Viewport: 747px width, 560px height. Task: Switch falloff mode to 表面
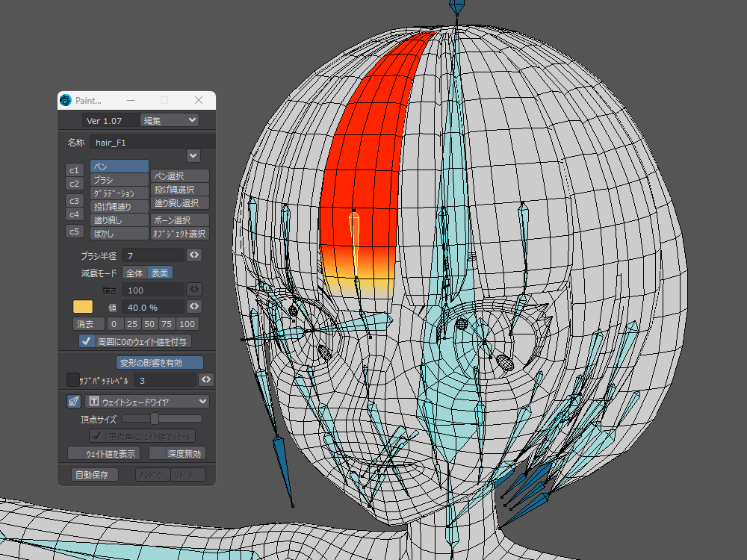[x=159, y=273]
